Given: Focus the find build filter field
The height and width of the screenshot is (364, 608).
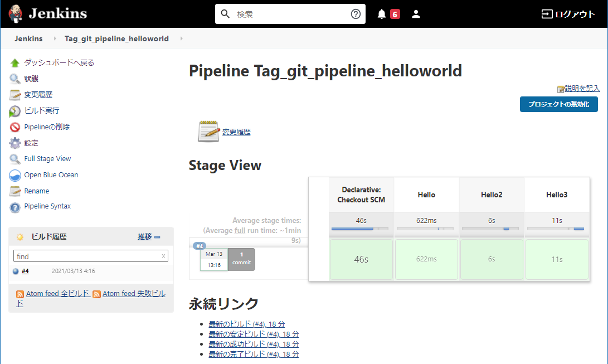Looking at the screenshot, I should (91, 256).
